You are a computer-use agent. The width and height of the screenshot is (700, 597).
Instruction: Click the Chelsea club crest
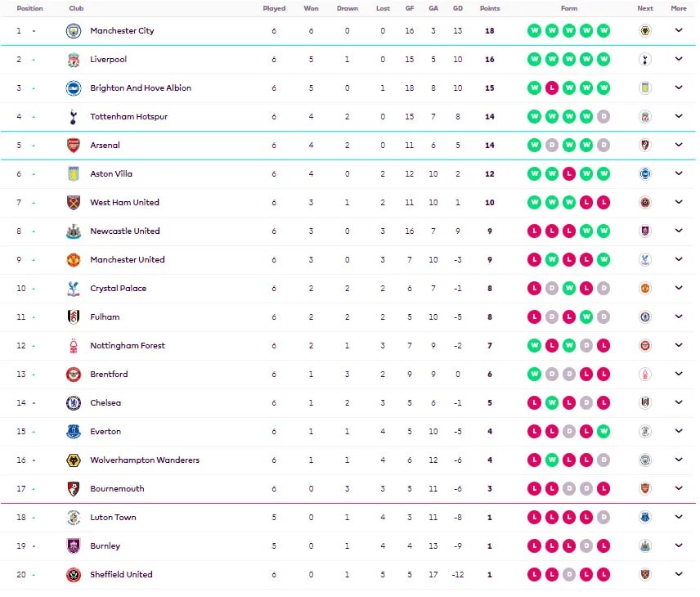pyautogui.click(x=74, y=403)
